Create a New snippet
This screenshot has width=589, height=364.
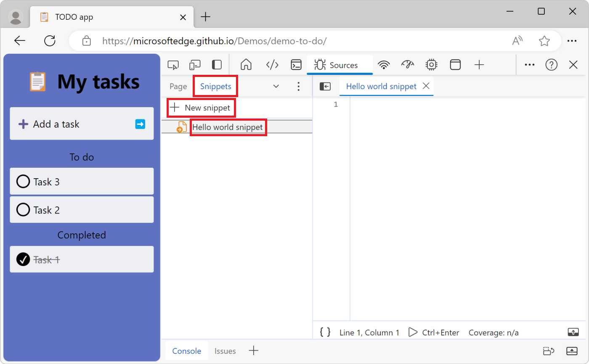(201, 108)
